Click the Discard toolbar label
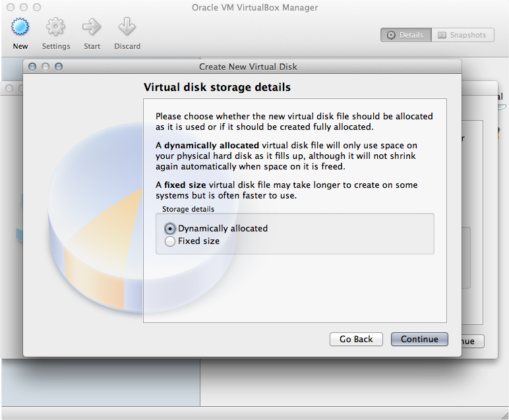 coord(127,46)
